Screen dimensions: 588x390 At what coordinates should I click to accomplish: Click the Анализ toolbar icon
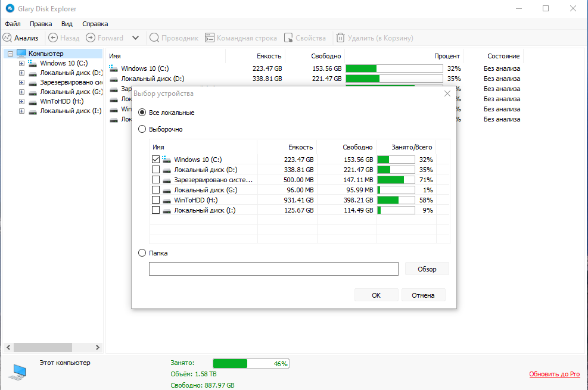tap(7, 38)
